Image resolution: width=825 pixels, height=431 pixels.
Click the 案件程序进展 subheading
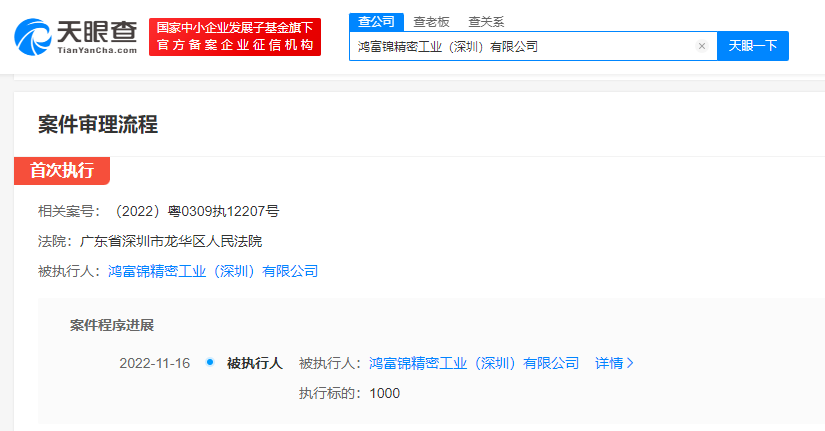[x=112, y=325]
